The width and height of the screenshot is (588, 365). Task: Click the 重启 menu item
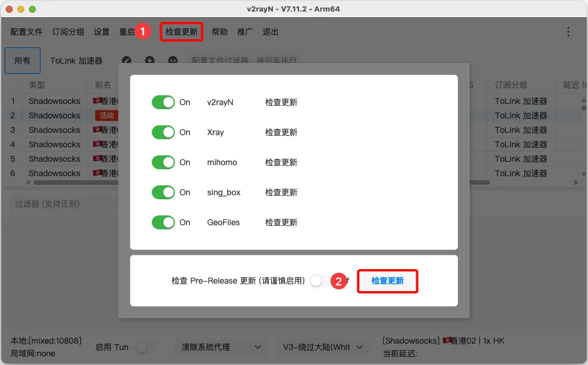click(x=127, y=32)
